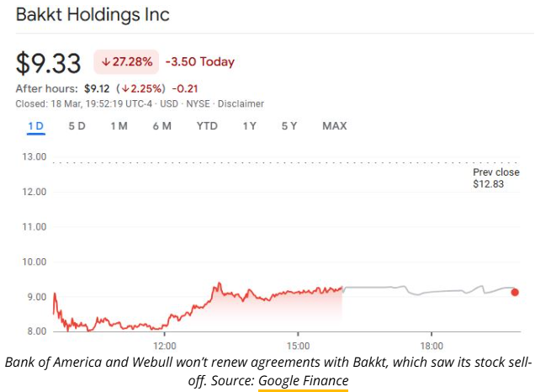The width and height of the screenshot is (551, 392).
Task: View the 5Y price chart
Action: [289, 126]
